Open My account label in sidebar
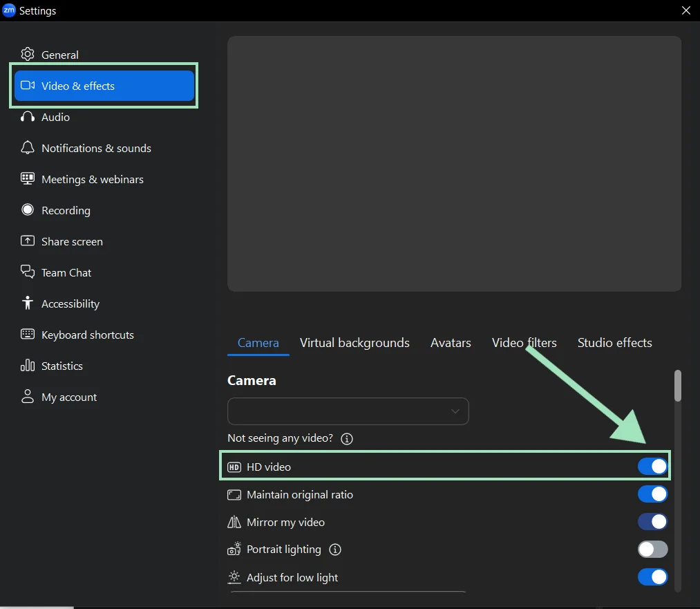Viewport: 700px width, 609px height. point(68,397)
